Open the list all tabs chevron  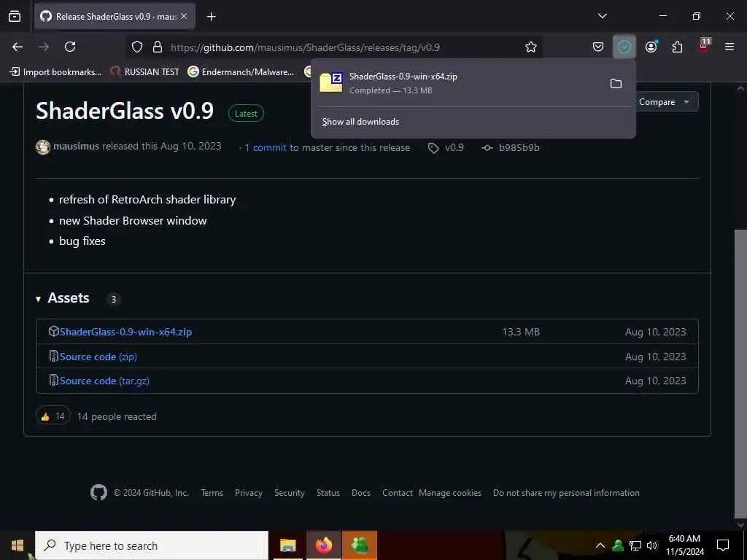pyautogui.click(x=602, y=16)
